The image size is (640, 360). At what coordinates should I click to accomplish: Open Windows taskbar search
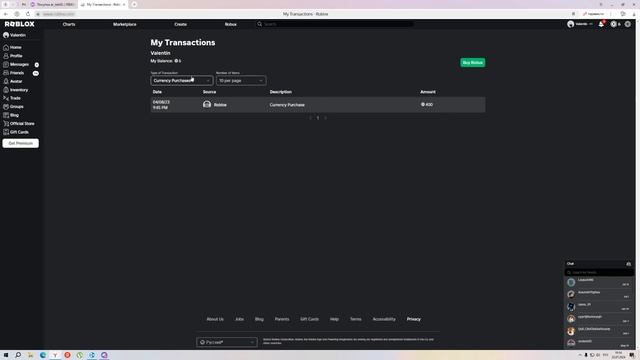(x=18, y=355)
